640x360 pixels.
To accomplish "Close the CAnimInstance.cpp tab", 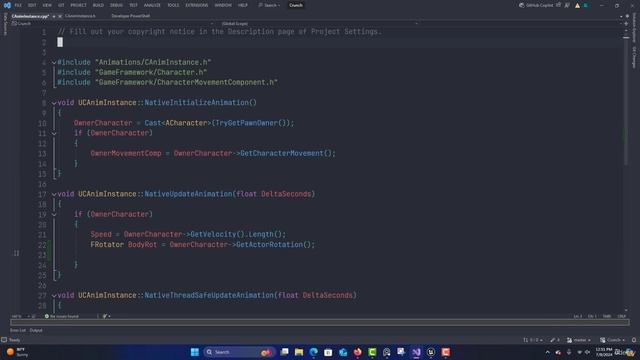I will pos(60,16).
